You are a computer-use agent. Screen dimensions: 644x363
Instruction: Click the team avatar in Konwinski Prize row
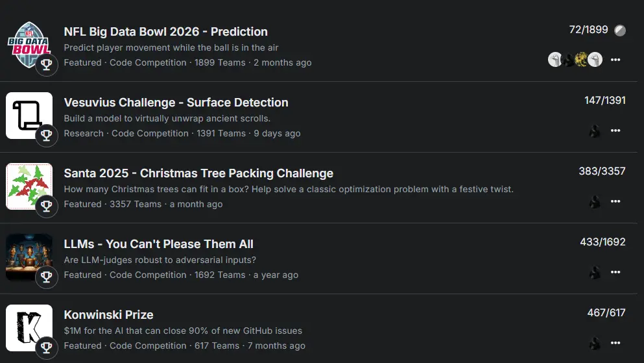point(594,344)
